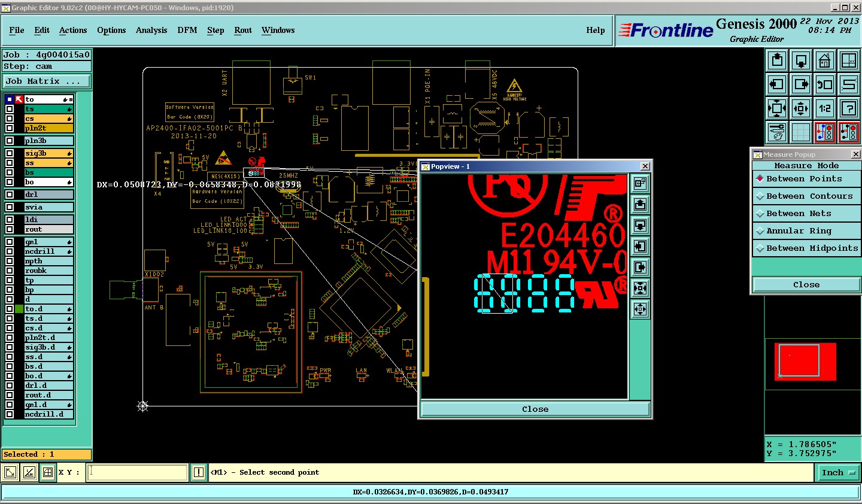
Task: Click the Home view house icon
Action: pyautogui.click(x=825, y=60)
